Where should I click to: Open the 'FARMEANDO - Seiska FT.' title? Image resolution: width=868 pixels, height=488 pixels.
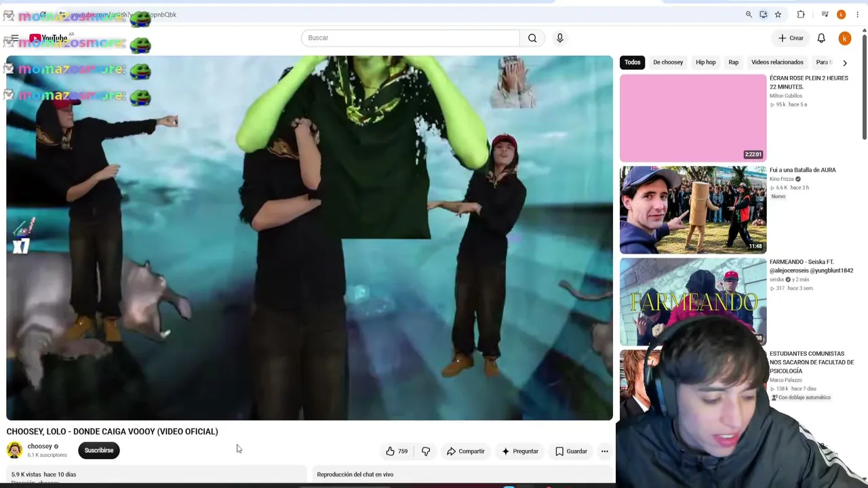point(811,266)
